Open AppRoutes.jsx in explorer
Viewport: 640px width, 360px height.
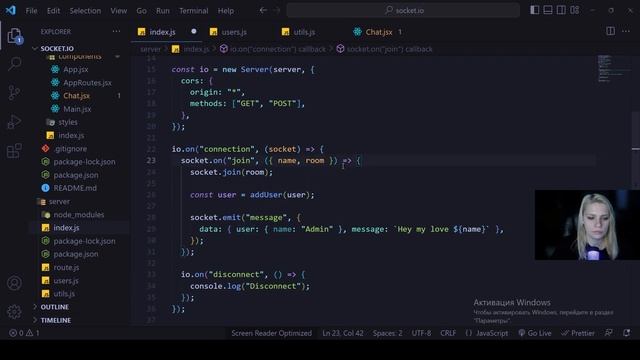(87, 82)
